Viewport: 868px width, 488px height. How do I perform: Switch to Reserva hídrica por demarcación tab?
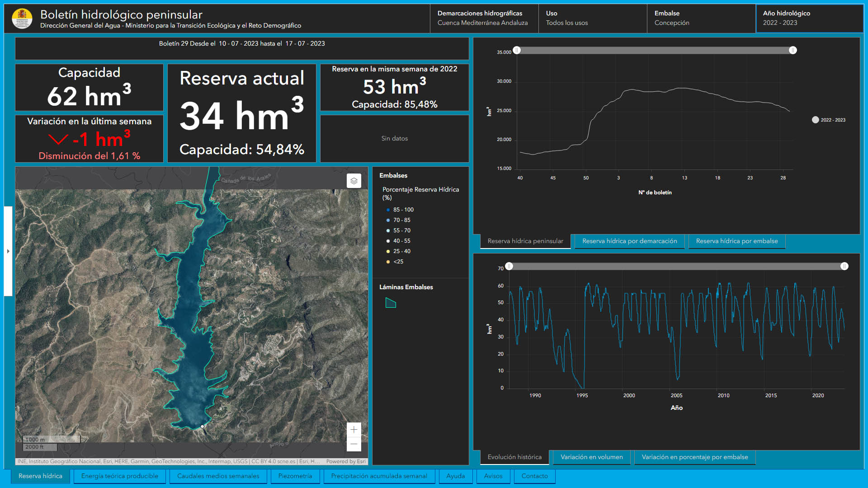pyautogui.click(x=629, y=241)
